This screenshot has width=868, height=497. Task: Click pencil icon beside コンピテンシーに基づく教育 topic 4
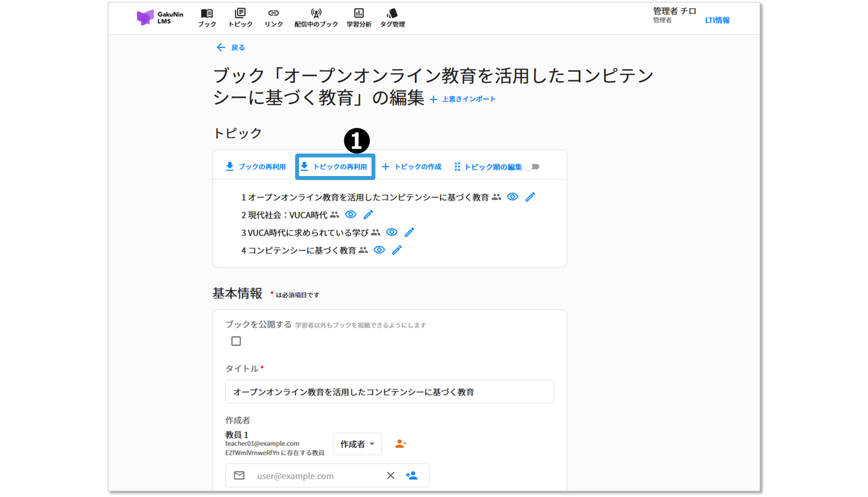pos(397,250)
